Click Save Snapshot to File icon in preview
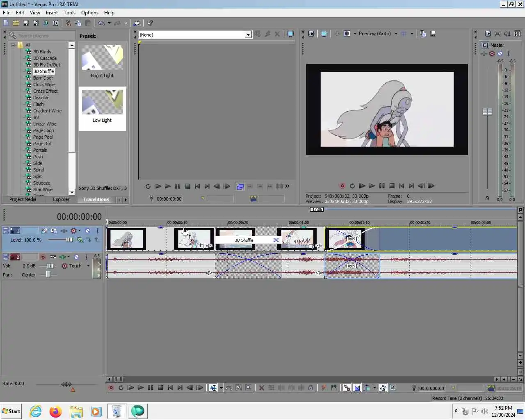The image size is (525, 420). coord(433,34)
